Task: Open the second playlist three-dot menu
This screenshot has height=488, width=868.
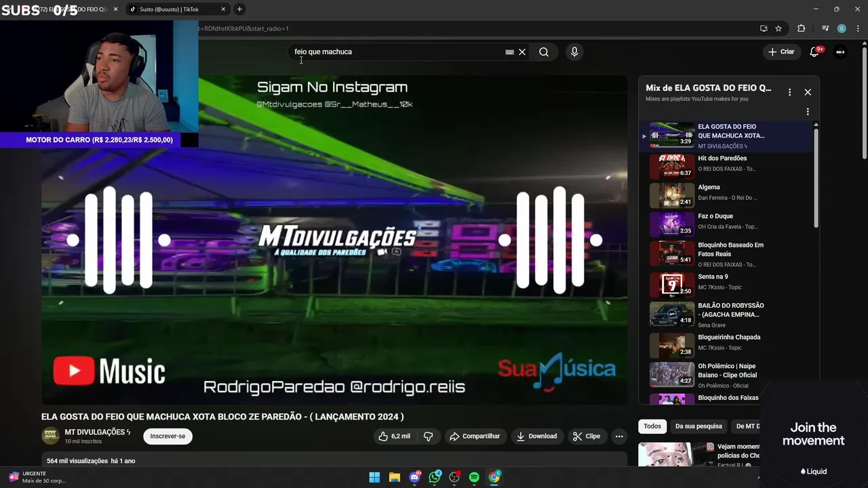Action: 808,112
